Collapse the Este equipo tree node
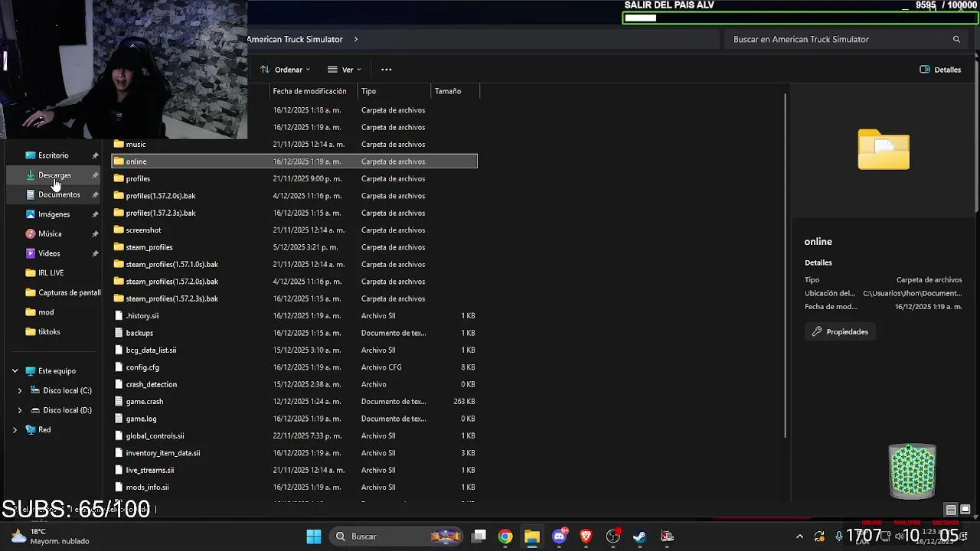Image resolution: width=980 pixels, height=551 pixels. pyautogui.click(x=15, y=371)
